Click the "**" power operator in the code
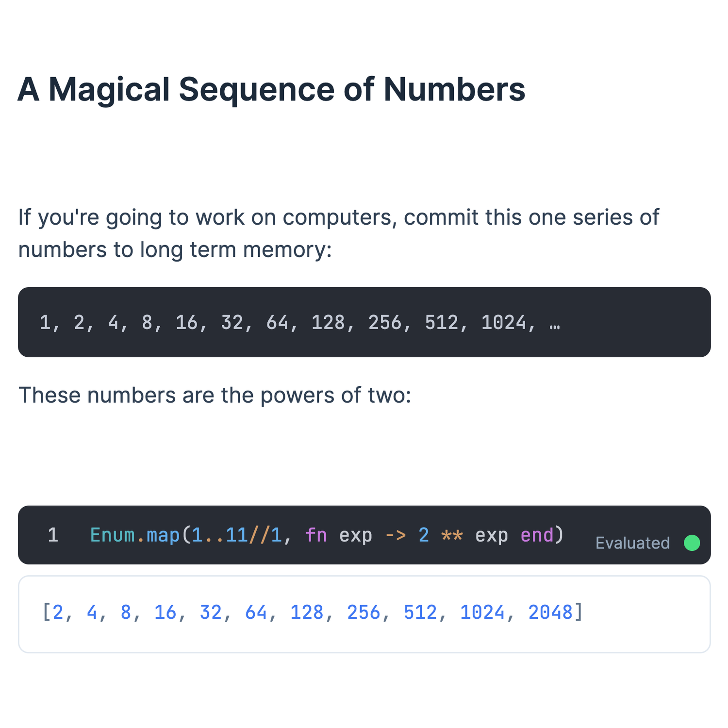728x728 pixels. tap(452, 535)
